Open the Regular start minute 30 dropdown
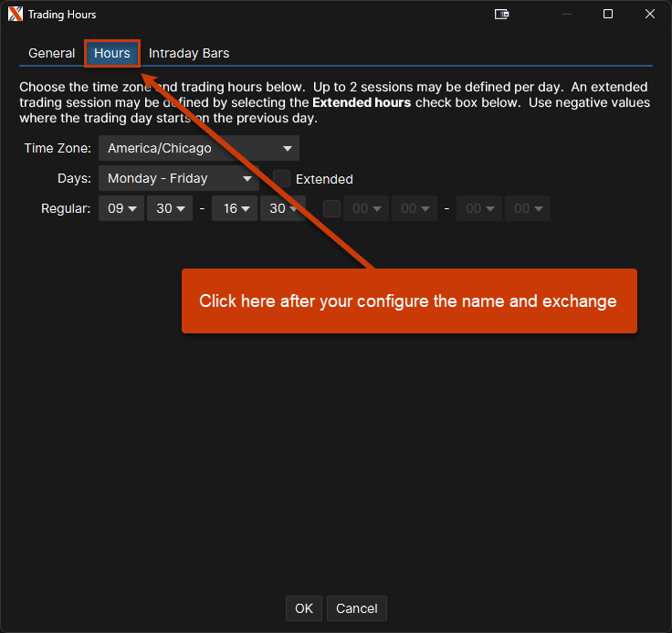Viewport: 672px width, 633px height. point(170,208)
